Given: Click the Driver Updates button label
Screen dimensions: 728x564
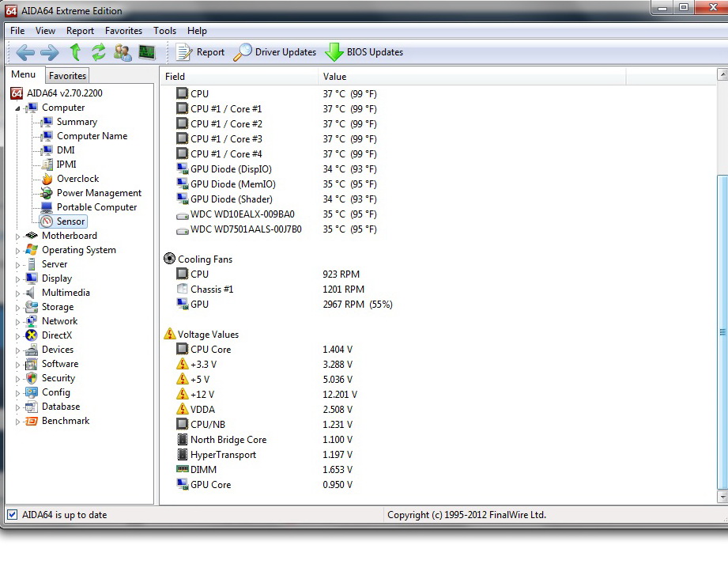Looking at the screenshot, I should (x=285, y=52).
